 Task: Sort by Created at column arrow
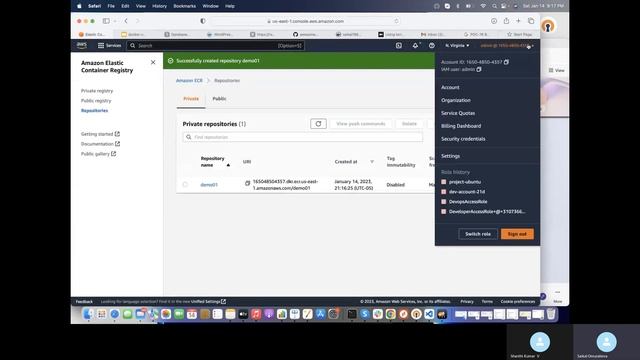(372, 162)
